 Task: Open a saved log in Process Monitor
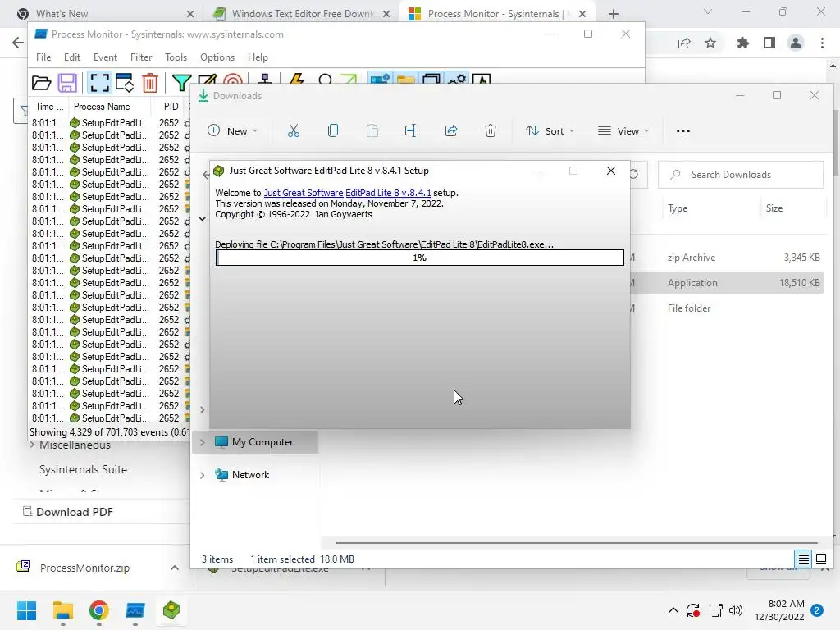(x=41, y=83)
